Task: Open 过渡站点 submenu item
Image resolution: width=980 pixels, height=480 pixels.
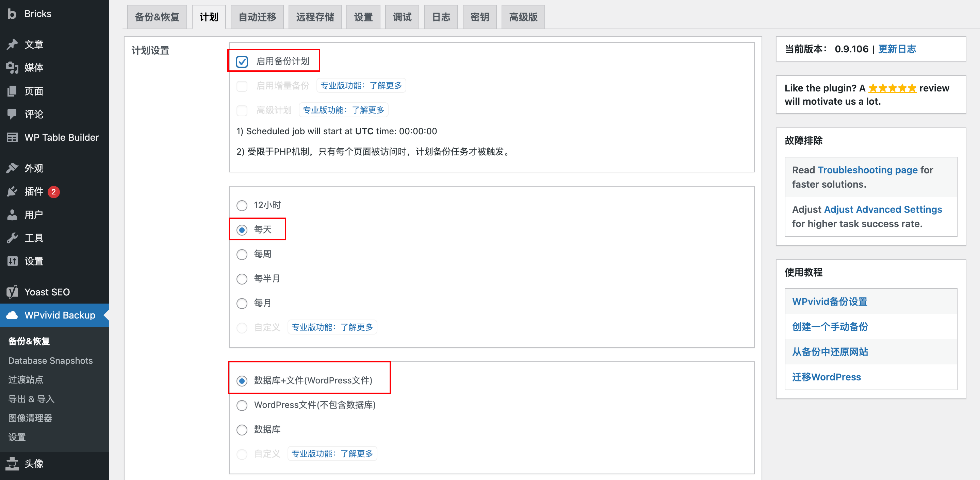Action: pos(26,380)
